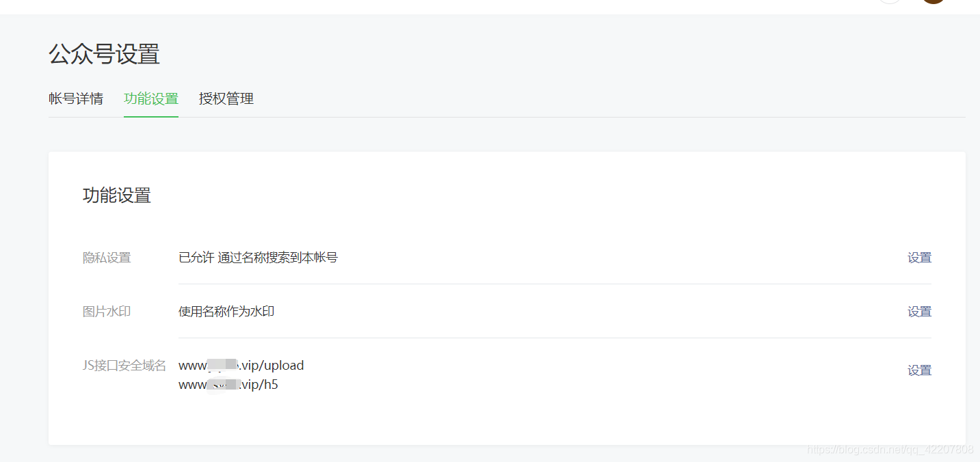This screenshot has width=980, height=462.
Task: Open 设置 for JS接口安全域名
Action: [919, 370]
